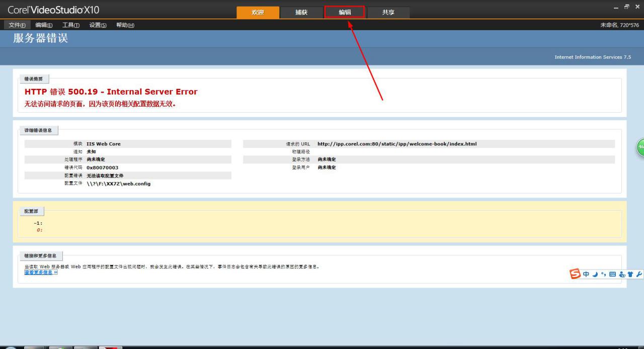
Task: Click the IIS Web Core module value
Action: pyautogui.click(x=104, y=144)
